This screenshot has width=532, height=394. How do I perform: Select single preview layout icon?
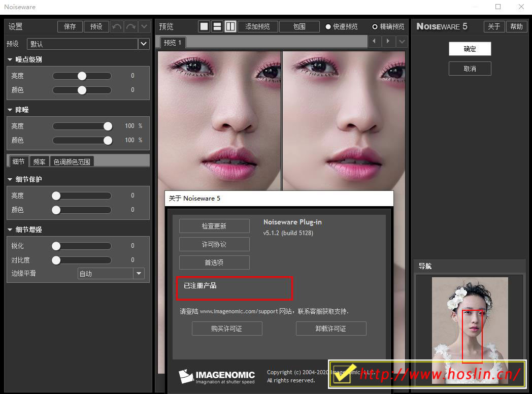[204, 26]
